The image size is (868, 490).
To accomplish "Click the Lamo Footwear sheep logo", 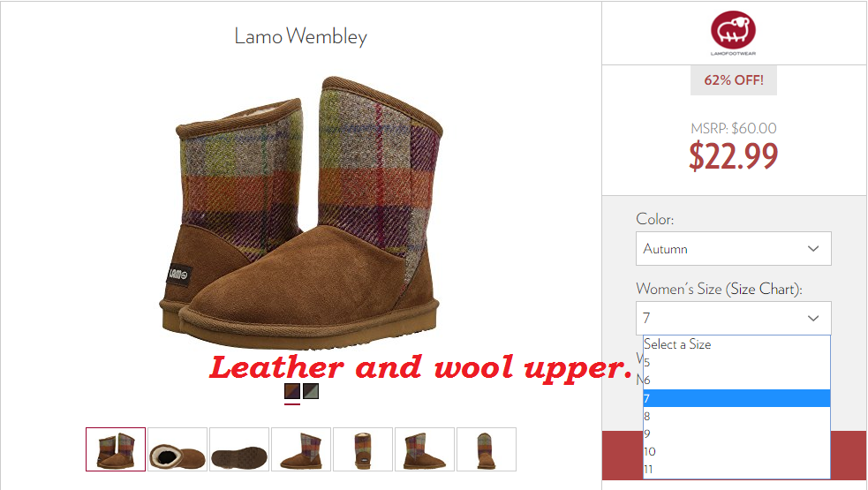I will [733, 34].
